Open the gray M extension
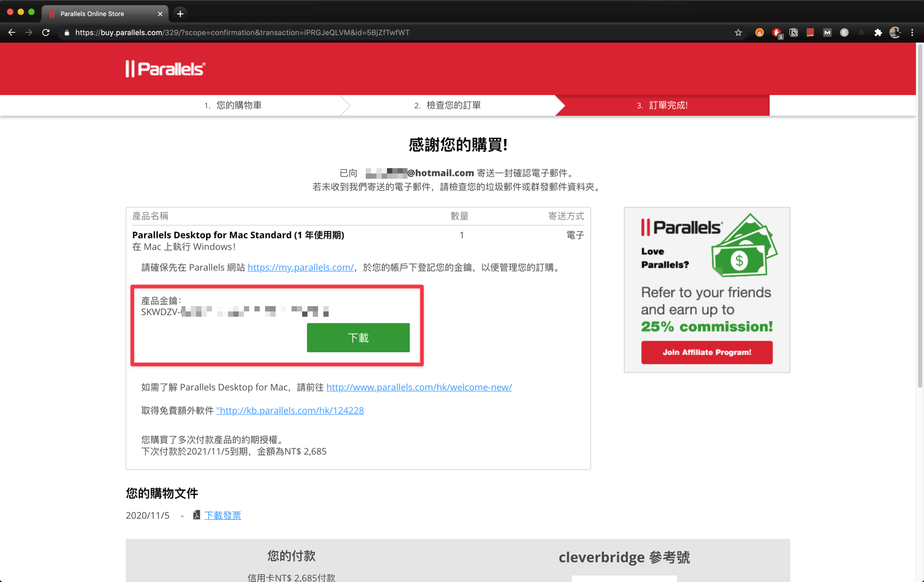924x582 pixels. click(x=828, y=32)
